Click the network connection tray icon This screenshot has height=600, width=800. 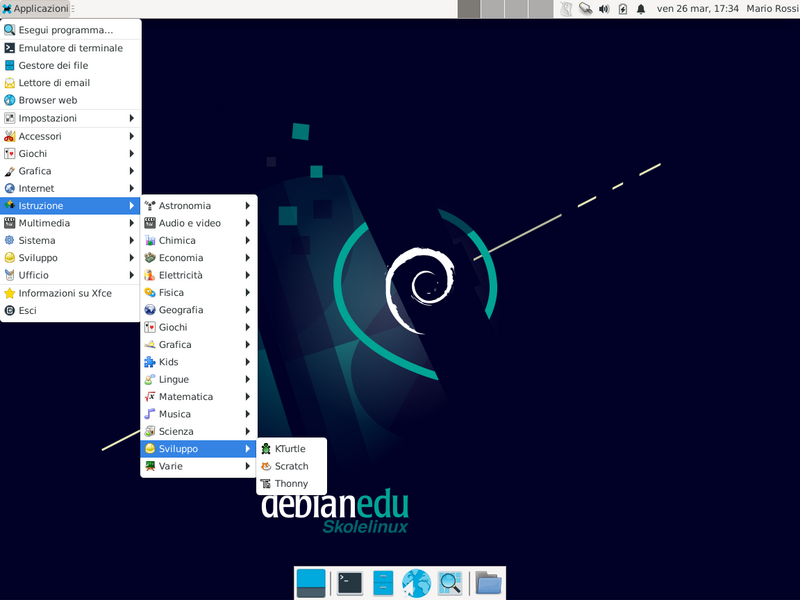585,9
